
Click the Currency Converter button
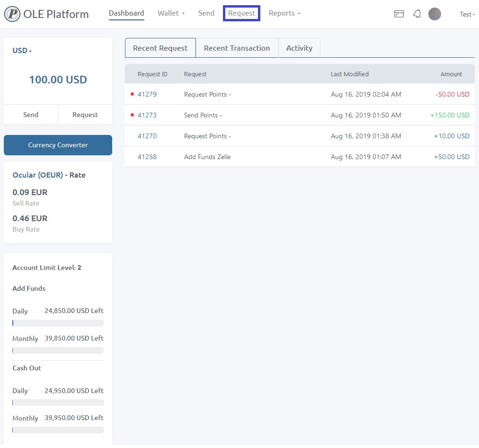pyautogui.click(x=58, y=145)
